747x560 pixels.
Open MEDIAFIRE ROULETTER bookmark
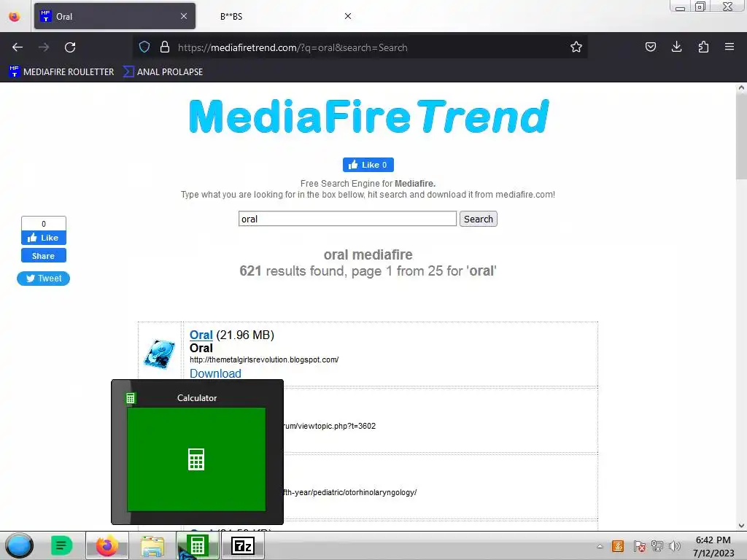click(61, 72)
